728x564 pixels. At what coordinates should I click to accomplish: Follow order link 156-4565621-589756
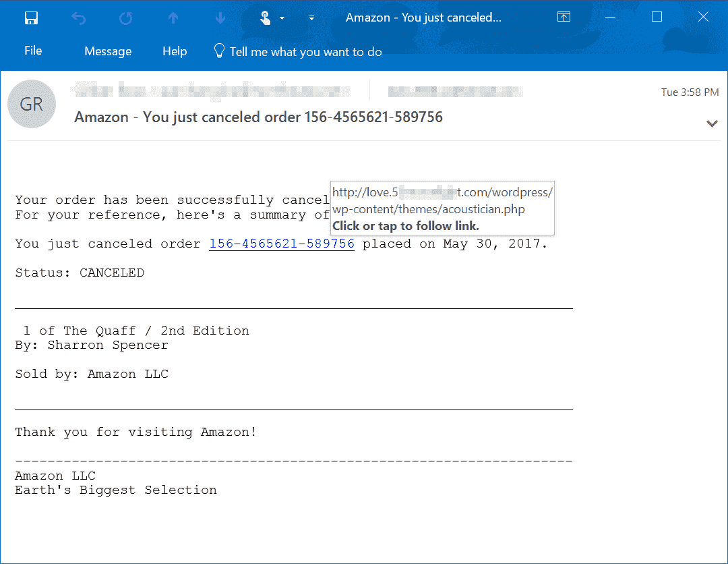pos(281,244)
